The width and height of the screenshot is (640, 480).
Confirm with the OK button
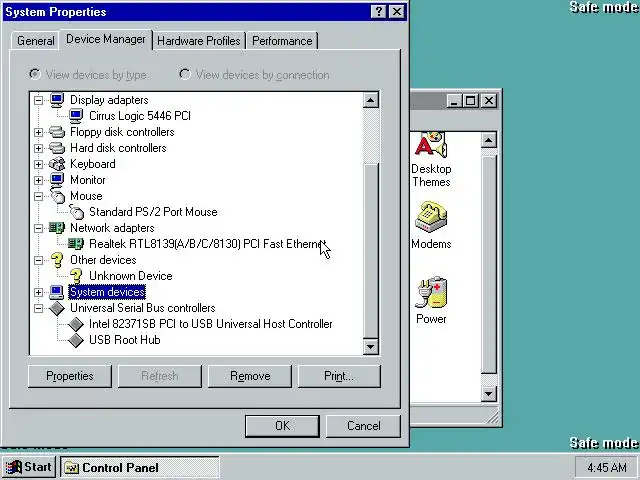click(x=282, y=426)
